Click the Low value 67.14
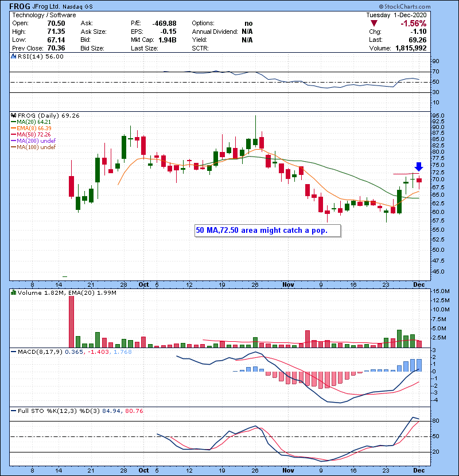 coord(56,40)
